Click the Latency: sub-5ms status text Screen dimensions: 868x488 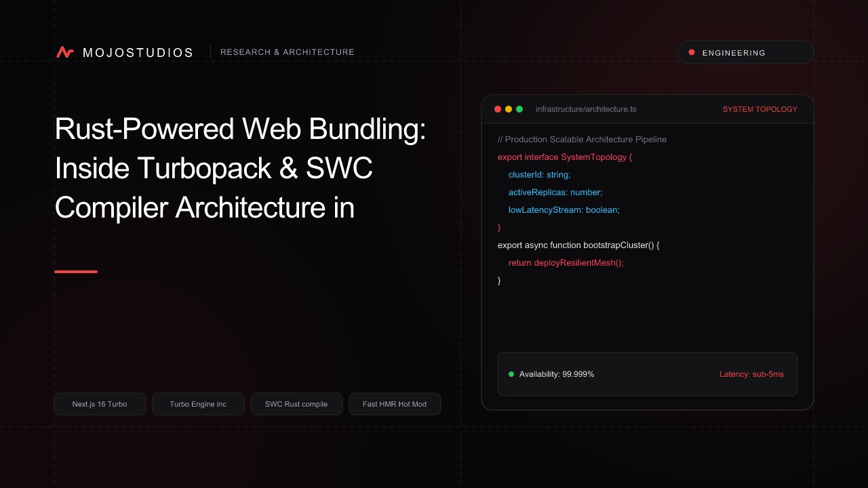(751, 374)
